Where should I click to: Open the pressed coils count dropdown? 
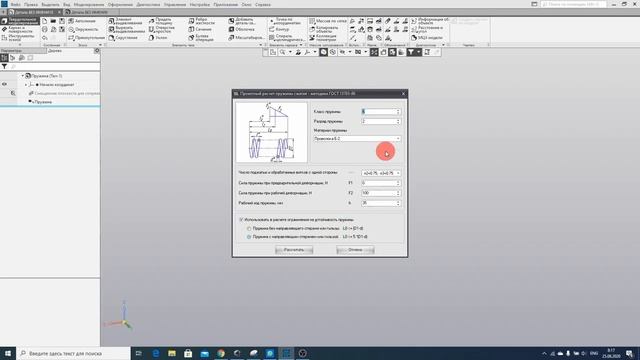(x=381, y=173)
